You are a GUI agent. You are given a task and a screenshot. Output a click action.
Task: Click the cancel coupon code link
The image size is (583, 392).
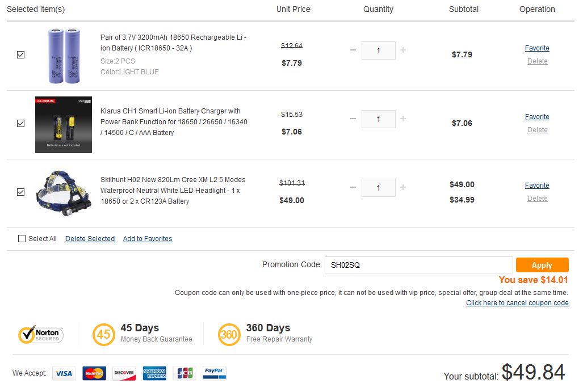pos(517,303)
